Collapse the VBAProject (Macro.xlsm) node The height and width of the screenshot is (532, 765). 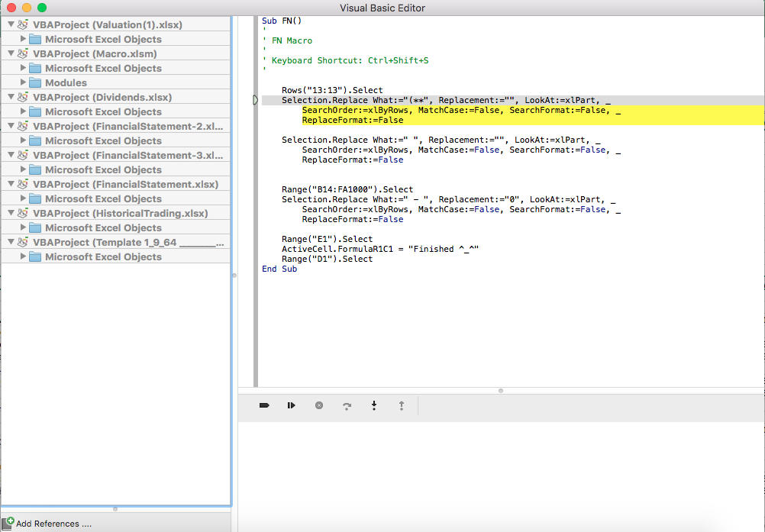(x=11, y=53)
